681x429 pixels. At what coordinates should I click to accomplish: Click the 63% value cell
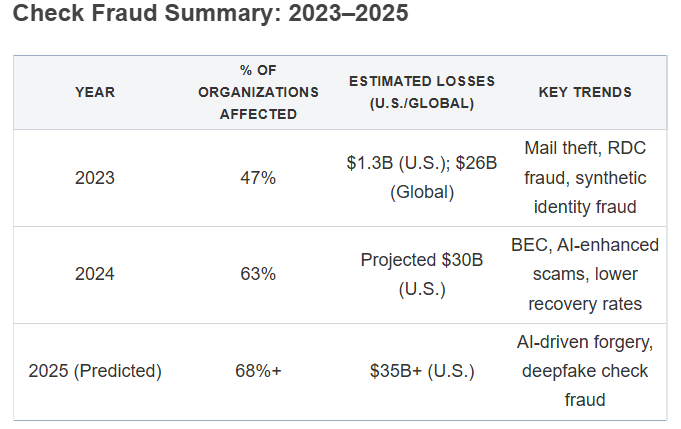pyautogui.click(x=257, y=274)
